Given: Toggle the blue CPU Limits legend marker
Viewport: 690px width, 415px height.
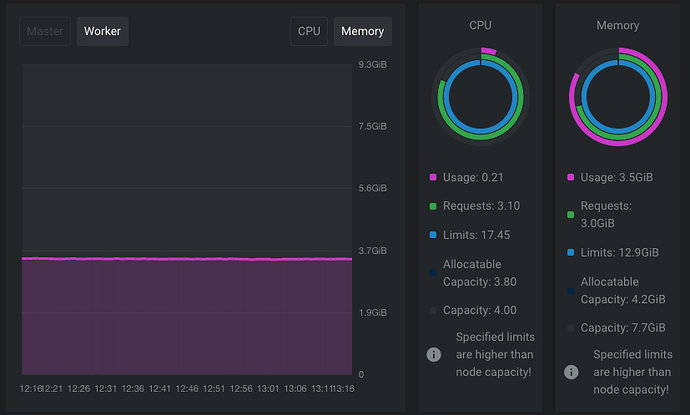Looking at the screenshot, I should tap(433, 234).
